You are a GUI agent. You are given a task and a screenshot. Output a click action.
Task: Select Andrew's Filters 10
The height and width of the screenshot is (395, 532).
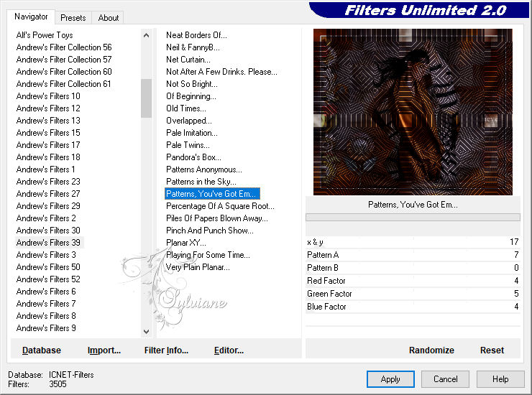48,96
